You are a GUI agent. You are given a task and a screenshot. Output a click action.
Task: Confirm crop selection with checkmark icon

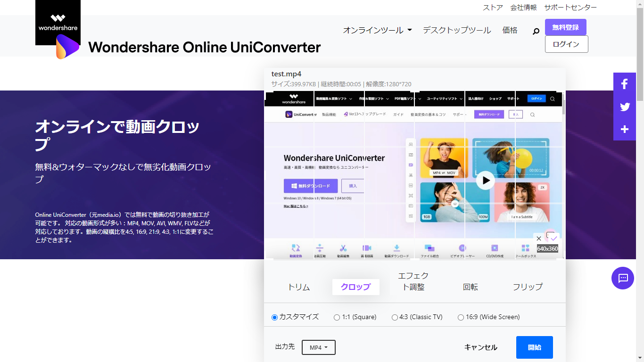[x=554, y=239]
